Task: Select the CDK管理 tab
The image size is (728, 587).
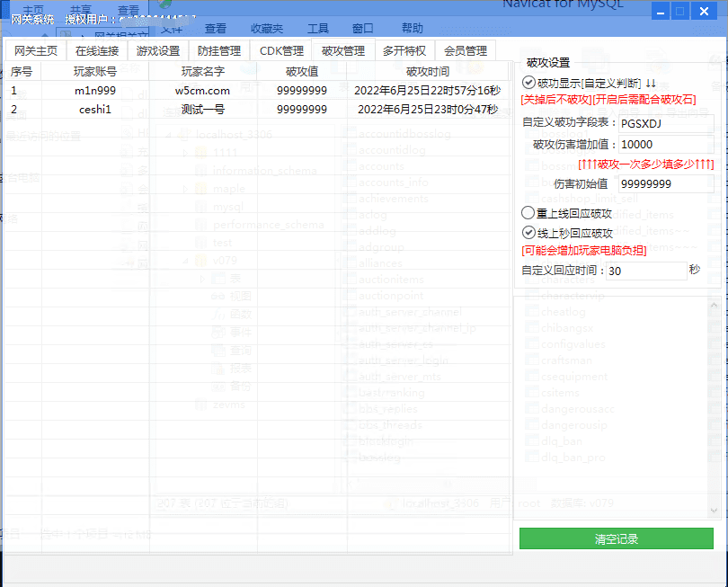Action: [x=281, y=50]
